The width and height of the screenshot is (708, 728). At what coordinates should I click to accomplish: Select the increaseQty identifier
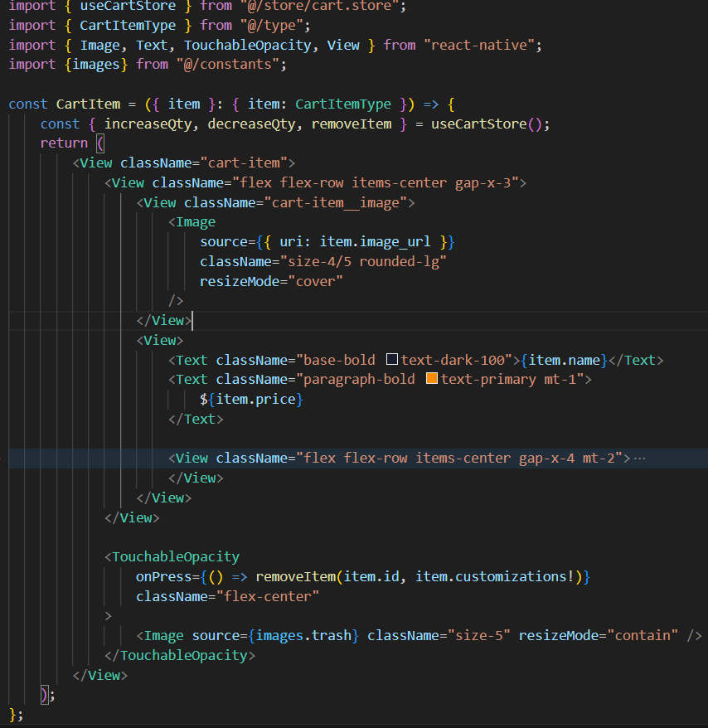148,124
